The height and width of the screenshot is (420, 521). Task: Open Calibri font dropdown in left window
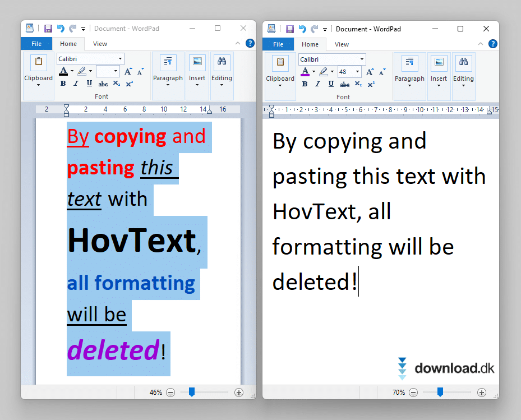[x=120, y=59]
